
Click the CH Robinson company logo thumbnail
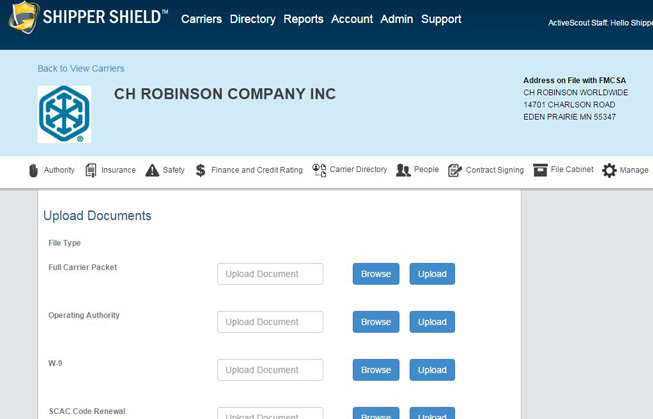point(64,114)
